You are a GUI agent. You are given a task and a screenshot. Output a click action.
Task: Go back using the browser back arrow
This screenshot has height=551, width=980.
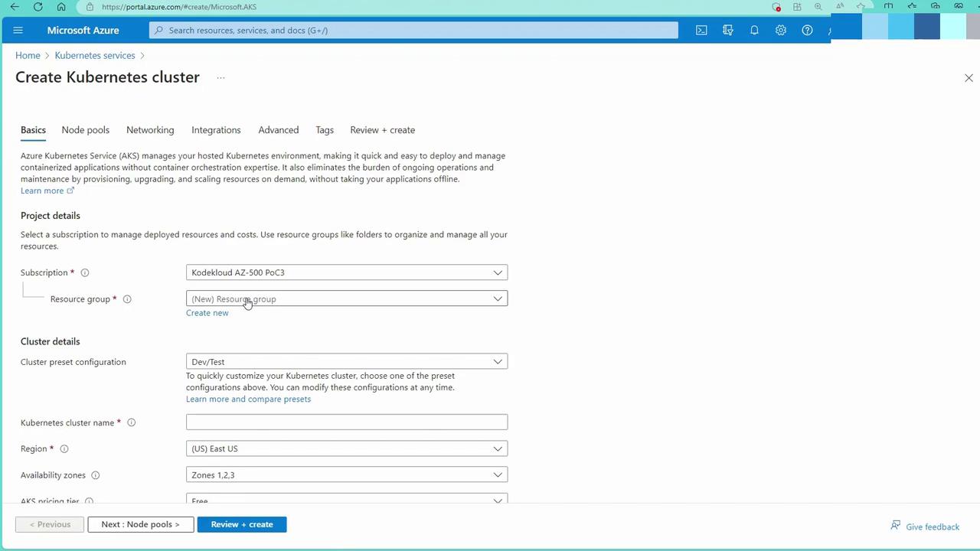pyautogui.click(x=15, y=7)
